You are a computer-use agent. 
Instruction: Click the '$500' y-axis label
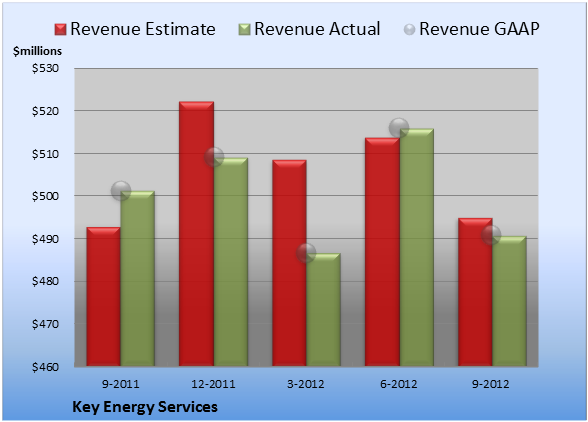coord(45,196)
